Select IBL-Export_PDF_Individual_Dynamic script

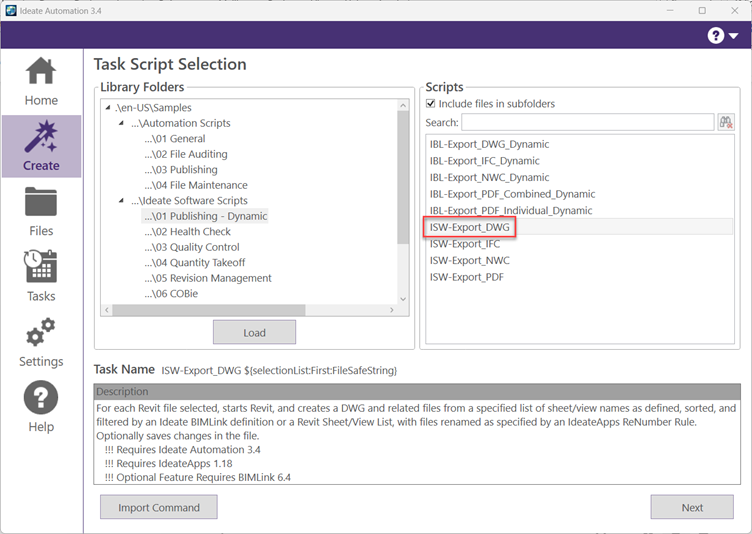pos(511,211)
